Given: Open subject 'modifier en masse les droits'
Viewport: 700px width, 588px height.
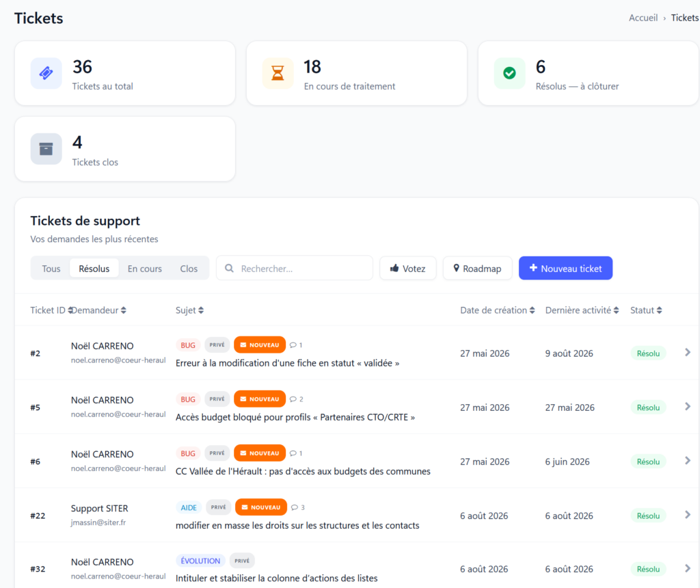Looking at the screenshot, I should click(x=297, y=525).
